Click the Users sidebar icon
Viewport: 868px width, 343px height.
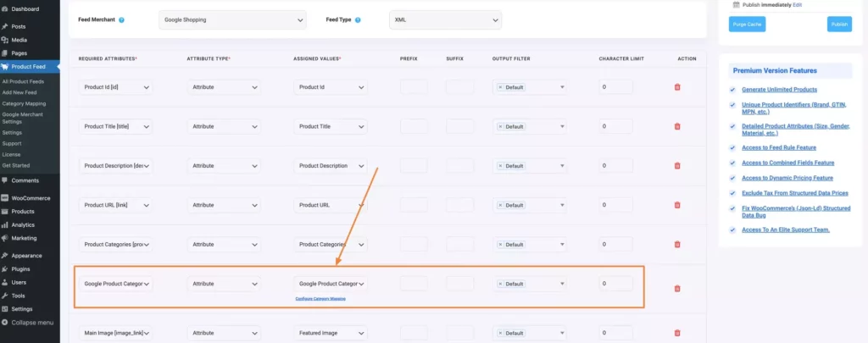[5, 282]
